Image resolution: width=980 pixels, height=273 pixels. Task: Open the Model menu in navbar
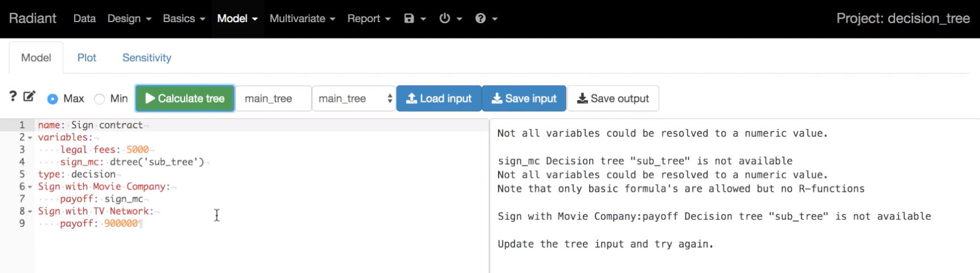click(237, 19)
